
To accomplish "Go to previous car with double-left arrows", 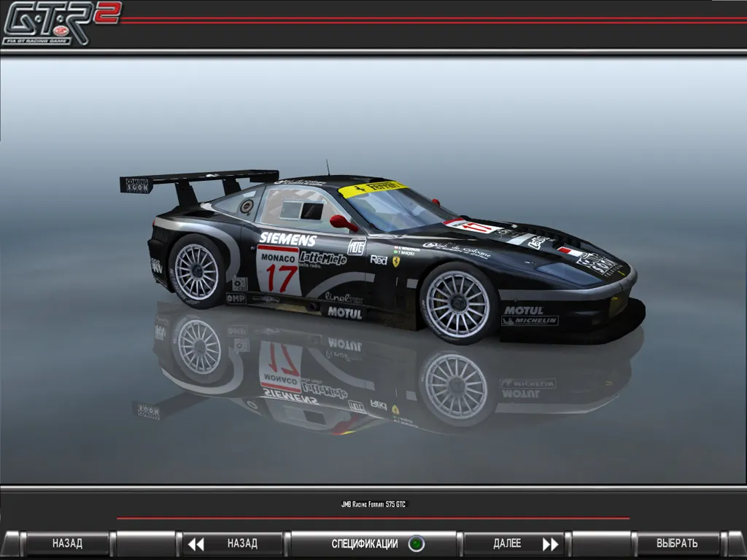I will tap(196, 544).
